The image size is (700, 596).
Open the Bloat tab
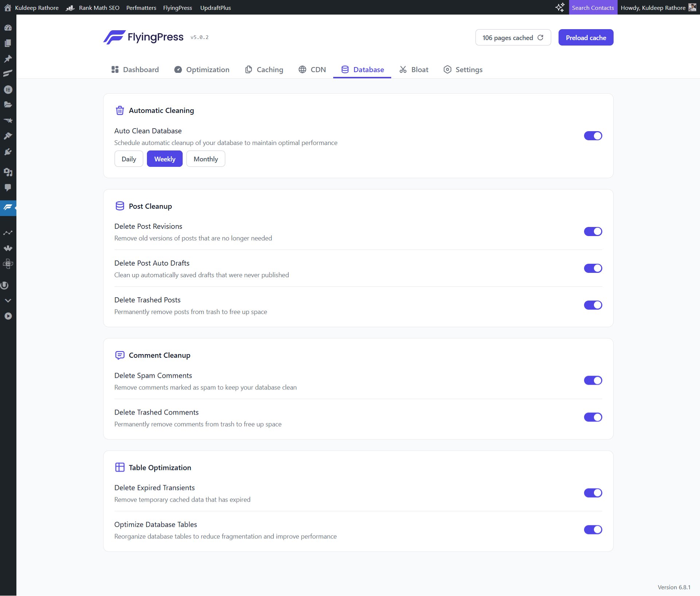(x=414, y=70)
